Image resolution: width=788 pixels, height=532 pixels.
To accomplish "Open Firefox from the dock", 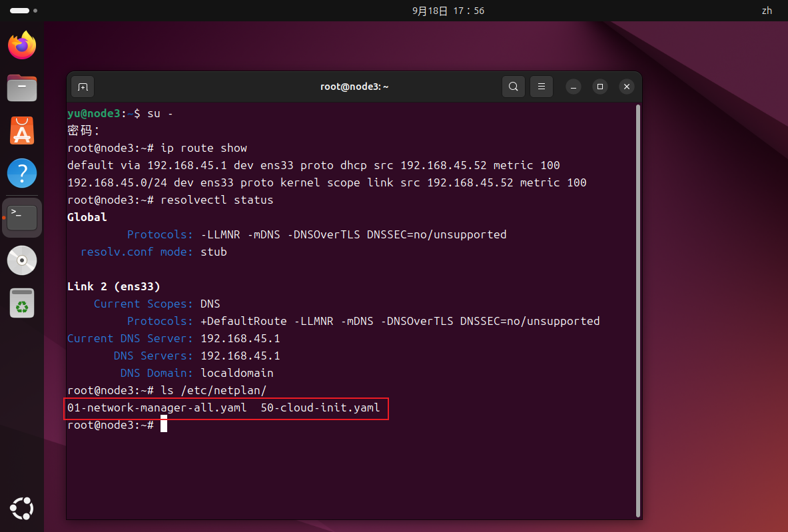I will (22, 45).
